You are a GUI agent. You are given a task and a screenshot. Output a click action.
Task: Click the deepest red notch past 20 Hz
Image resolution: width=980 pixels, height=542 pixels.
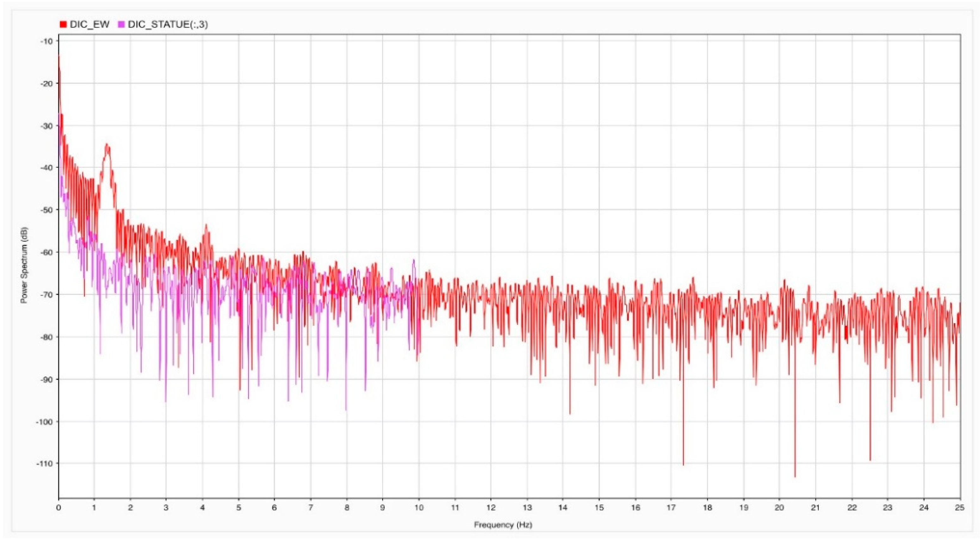(795, 476)
